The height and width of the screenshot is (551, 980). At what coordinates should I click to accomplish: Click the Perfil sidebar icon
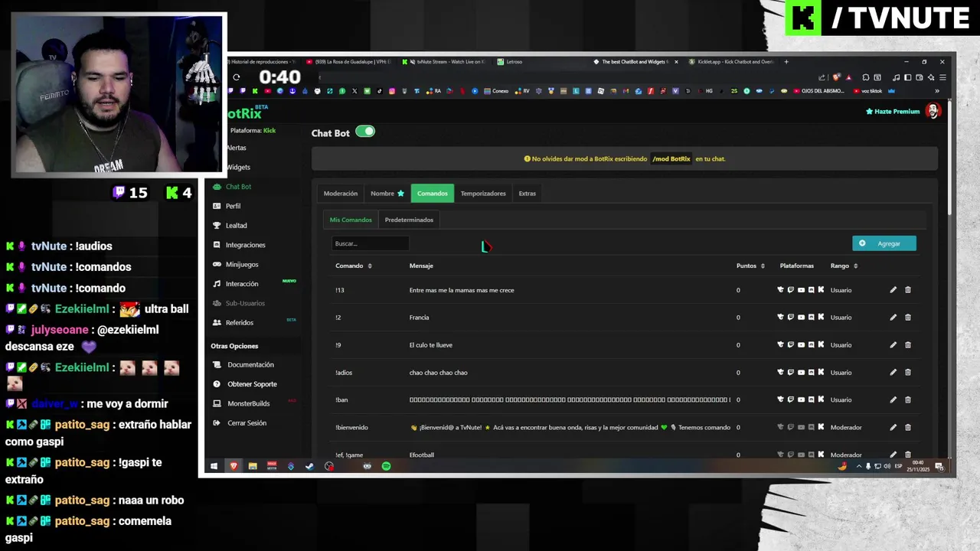coord(217,206)
